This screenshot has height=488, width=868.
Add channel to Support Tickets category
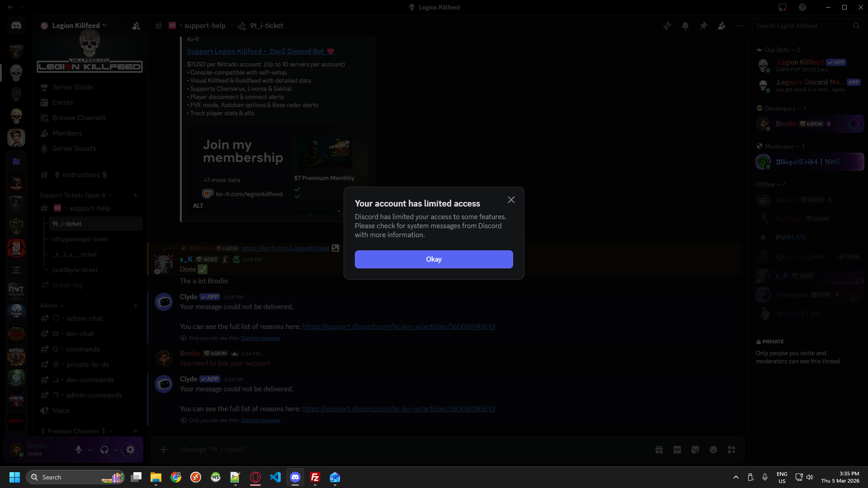click(x=136, y=195)
